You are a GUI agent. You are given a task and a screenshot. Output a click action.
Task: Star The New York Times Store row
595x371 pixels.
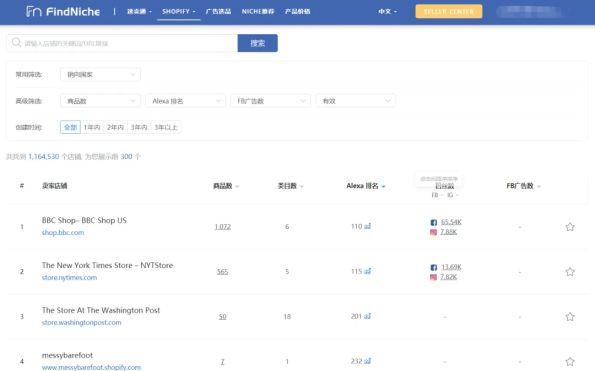pos(570,272)
